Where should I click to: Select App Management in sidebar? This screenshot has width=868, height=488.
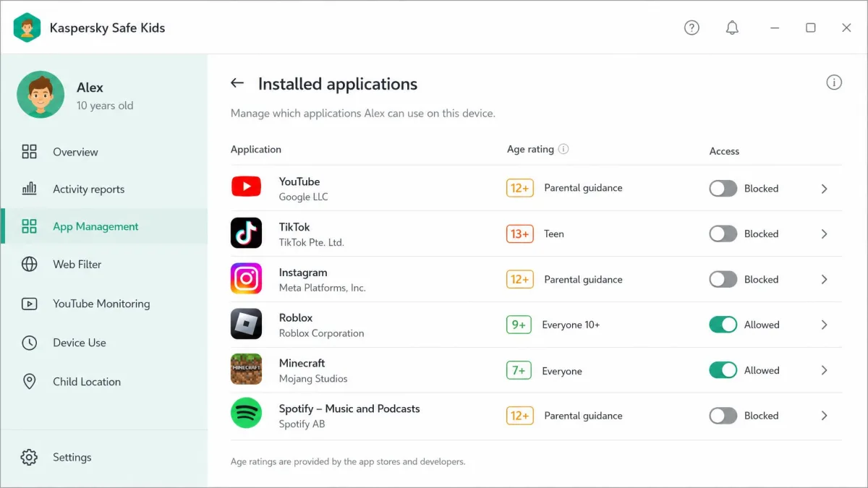[x=104, y=226]
